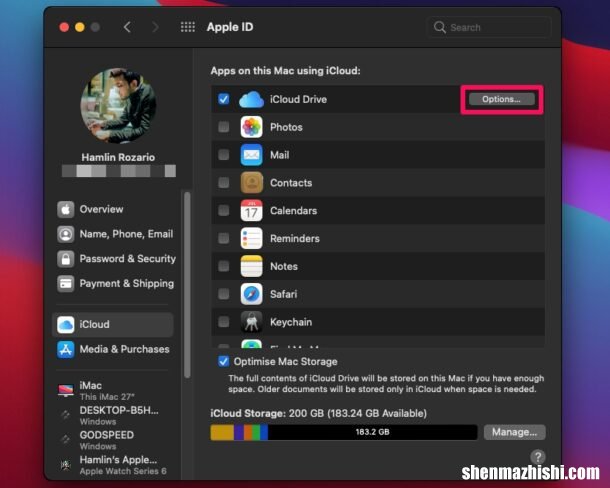The image size is (610, 488).
Task: Enable the Reminders checkbox
Action: tap(224, 238)
